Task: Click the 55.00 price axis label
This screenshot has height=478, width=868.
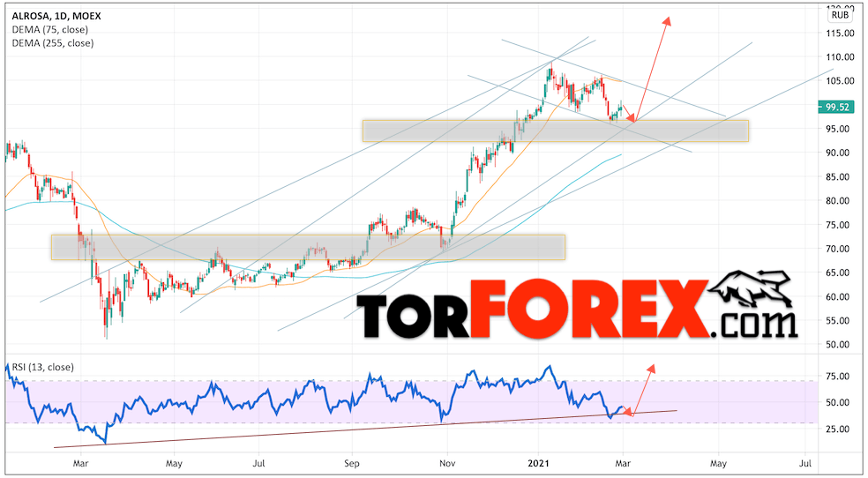Action: (837, 320)
